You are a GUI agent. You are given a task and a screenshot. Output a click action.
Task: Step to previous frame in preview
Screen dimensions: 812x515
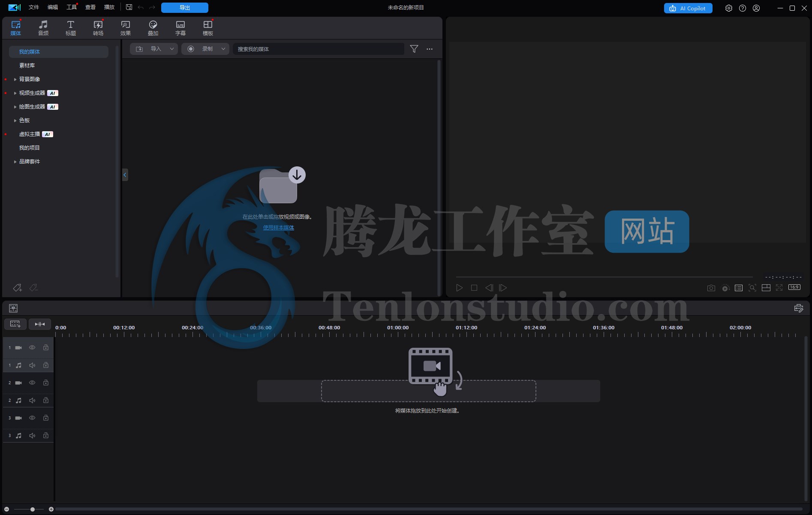(x=489, y=288)
